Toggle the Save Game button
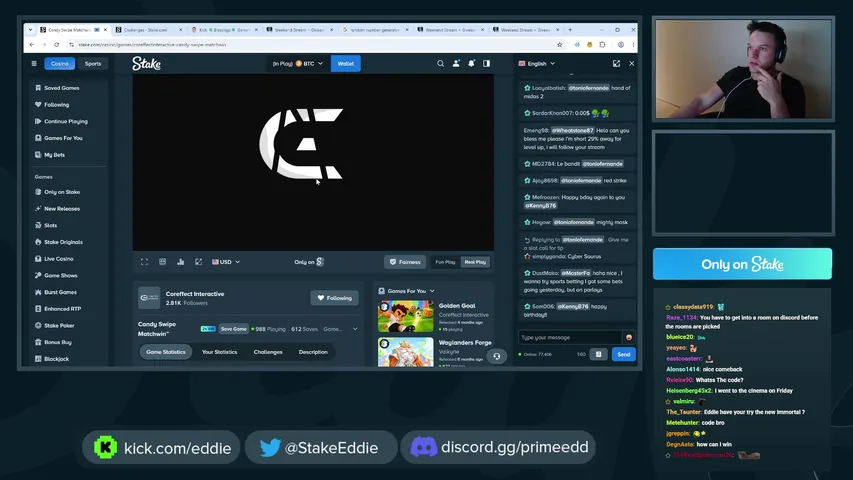Screen dimensions: 853x480 pos(233,329)
